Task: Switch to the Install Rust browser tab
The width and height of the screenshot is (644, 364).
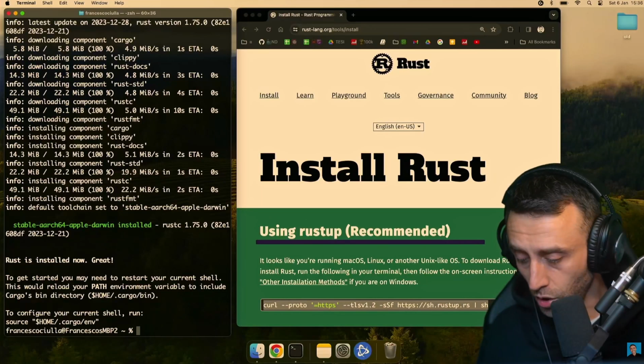Action: click(x=304, y=15)
